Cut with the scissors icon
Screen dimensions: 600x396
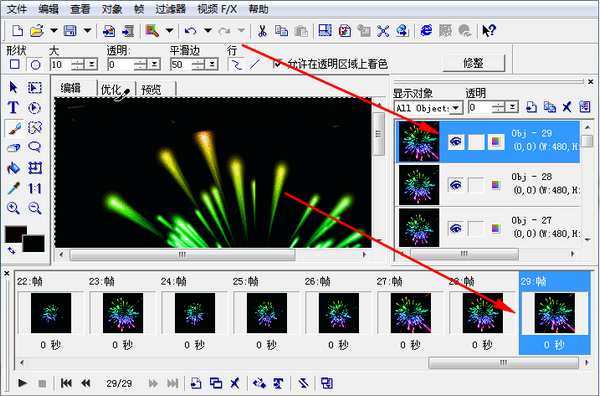click(262, 31)
